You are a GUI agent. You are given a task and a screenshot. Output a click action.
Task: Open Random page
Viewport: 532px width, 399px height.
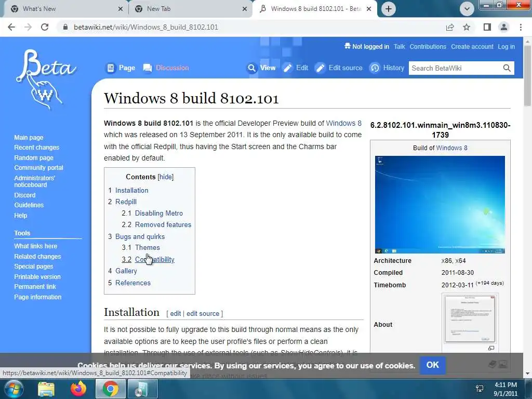(x=34, y=158)
